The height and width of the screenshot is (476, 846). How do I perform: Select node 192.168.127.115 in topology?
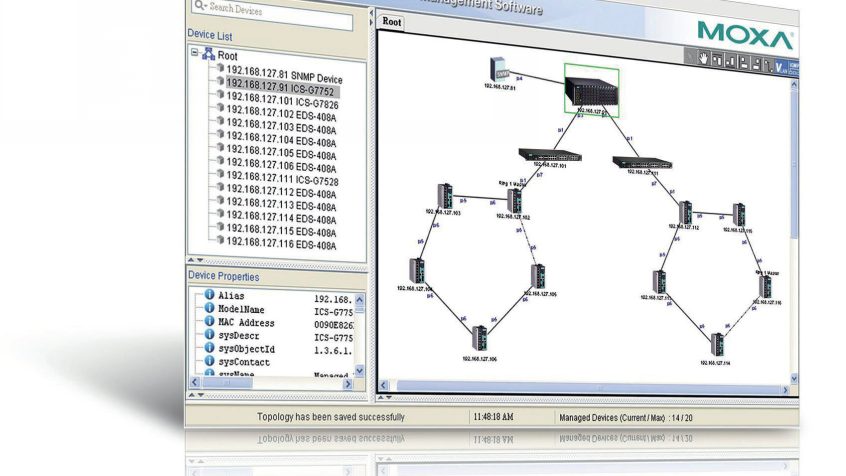click(x=739, y=215)
